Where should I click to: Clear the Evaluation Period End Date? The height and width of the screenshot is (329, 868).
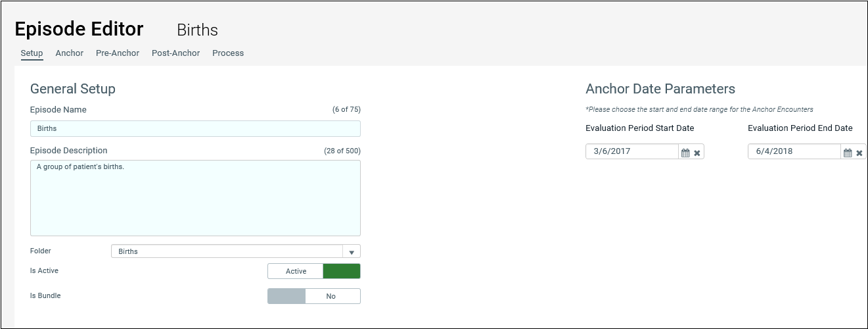859,153
